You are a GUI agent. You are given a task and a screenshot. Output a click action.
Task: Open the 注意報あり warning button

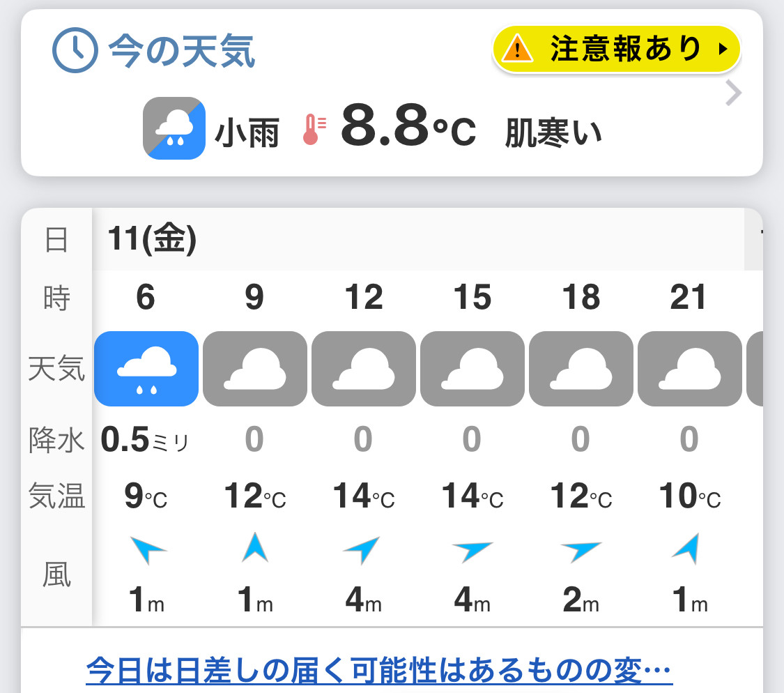tap(616, 49)
